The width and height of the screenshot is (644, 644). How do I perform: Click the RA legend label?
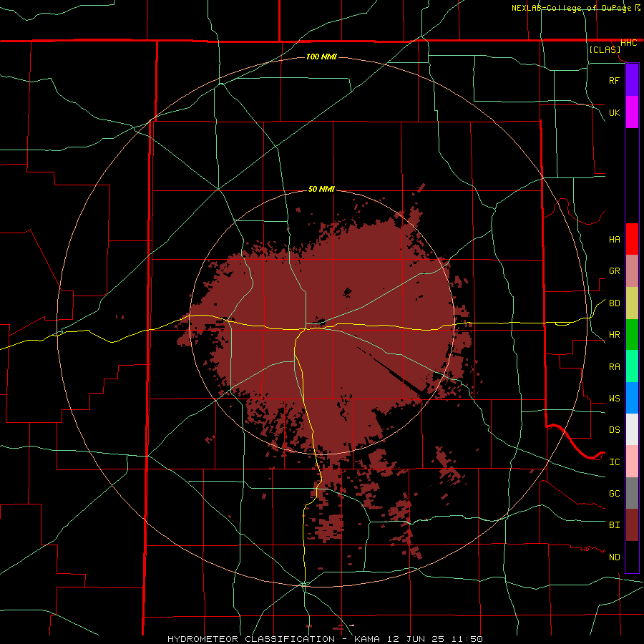tap(614, 367)
